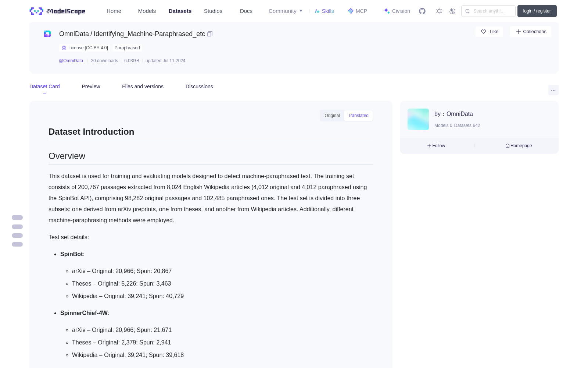The image size is (588, 368).
Task: Open the OmniData author avatar thumbnail
Action: tap(418, 119)
